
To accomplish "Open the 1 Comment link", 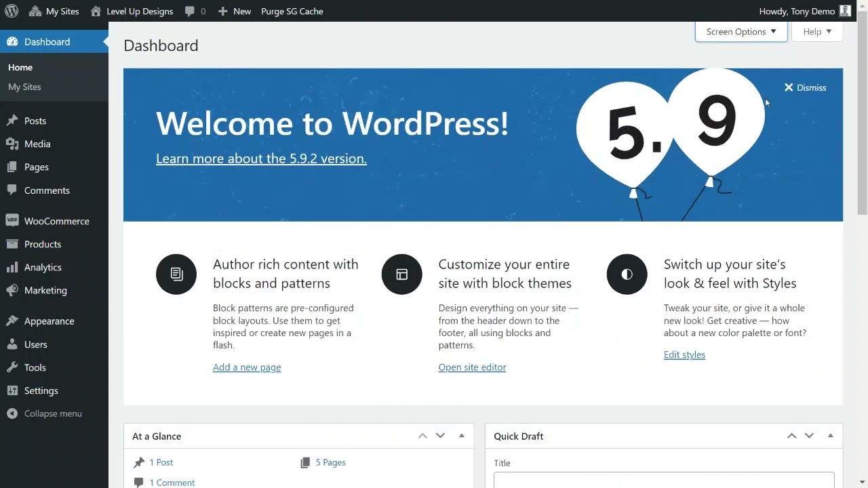I will 172,483.
